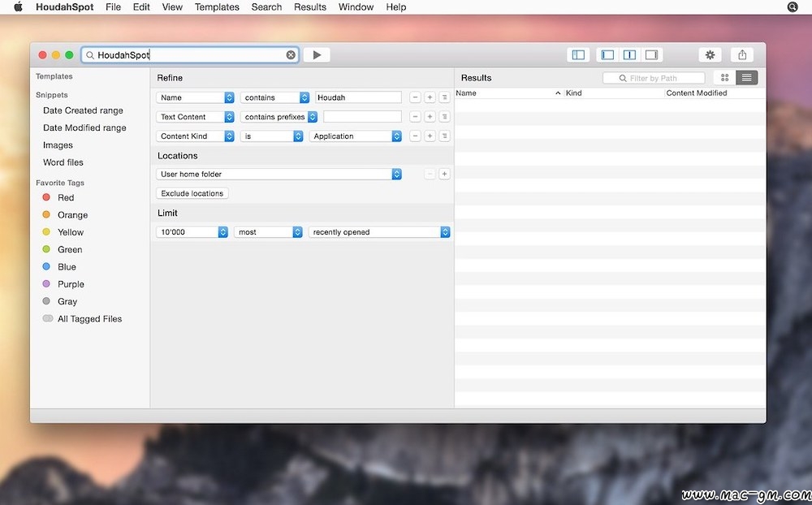Add criterion after Content Kind row
The width and height of the screenshot is (812, 505).
pyautogui.click(x=430, y=136)
